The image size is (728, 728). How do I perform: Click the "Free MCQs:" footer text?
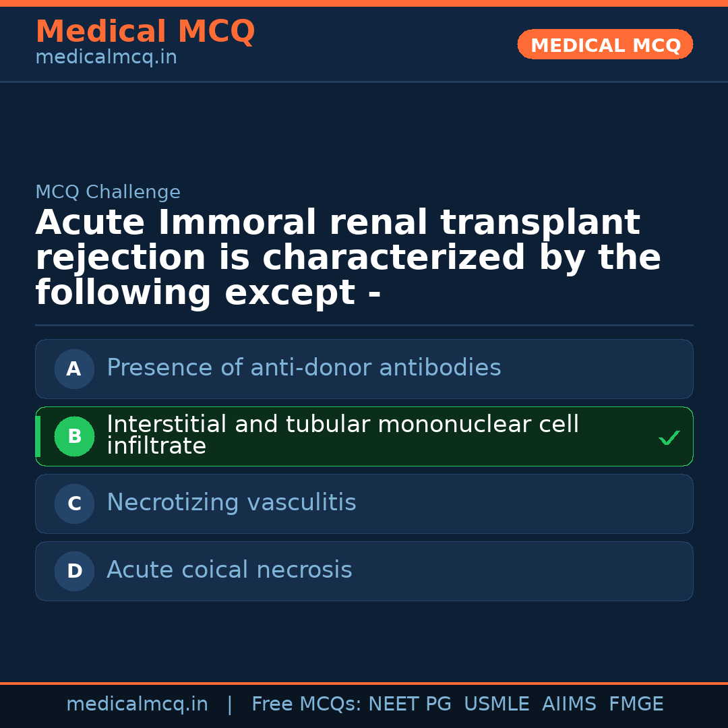[306, 704]
